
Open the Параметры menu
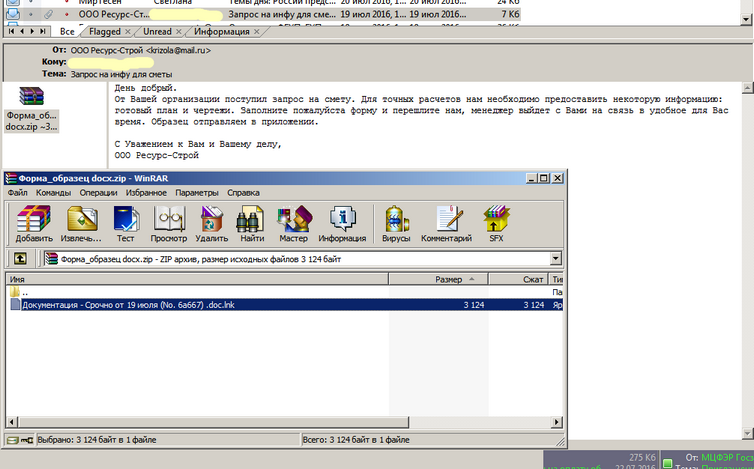[197, 192]
